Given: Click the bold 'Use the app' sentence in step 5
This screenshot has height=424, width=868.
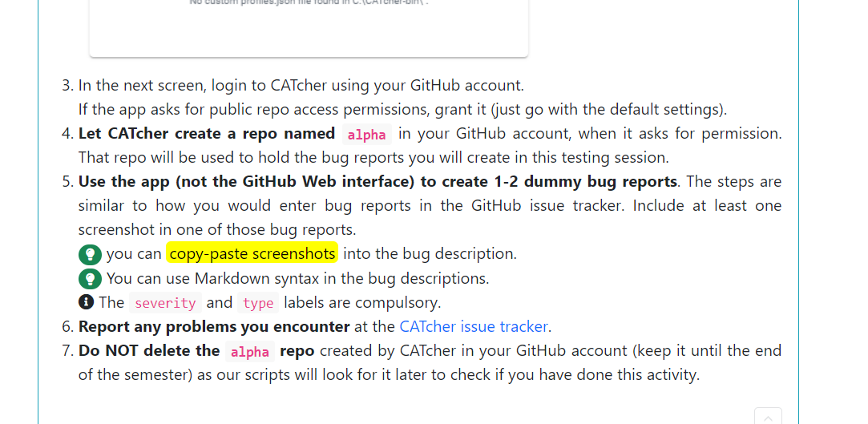Looking at the screenshot, I should (377, 182).
